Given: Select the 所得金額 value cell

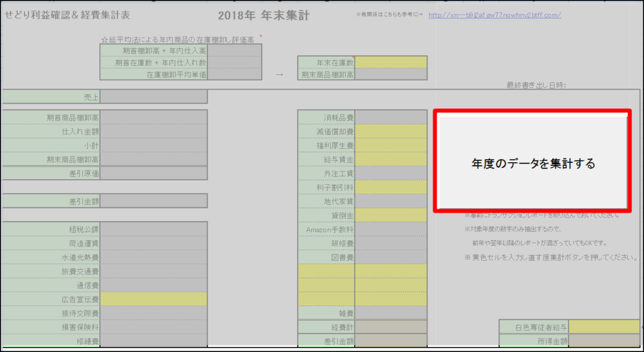Looking at the screenshot, I should tap(604, 341).
